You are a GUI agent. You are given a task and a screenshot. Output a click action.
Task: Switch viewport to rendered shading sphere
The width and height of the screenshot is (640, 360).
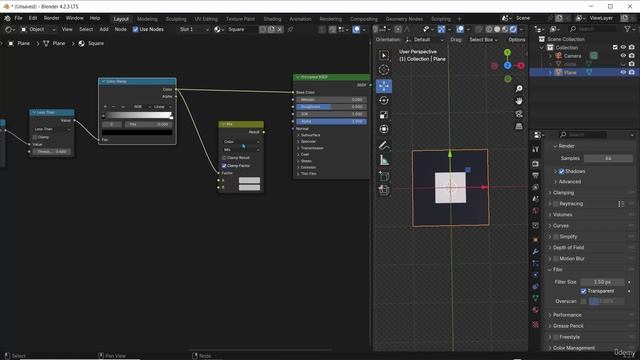coord(513,29)
